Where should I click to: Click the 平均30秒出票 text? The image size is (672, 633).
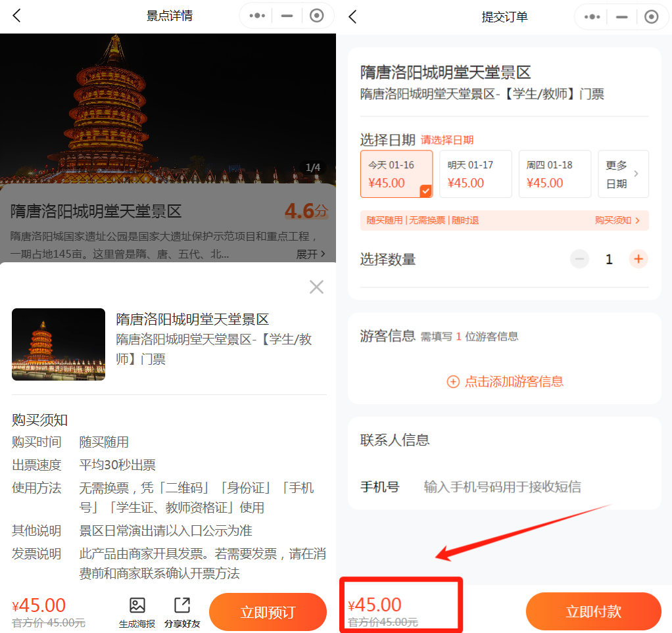(118, 465)
